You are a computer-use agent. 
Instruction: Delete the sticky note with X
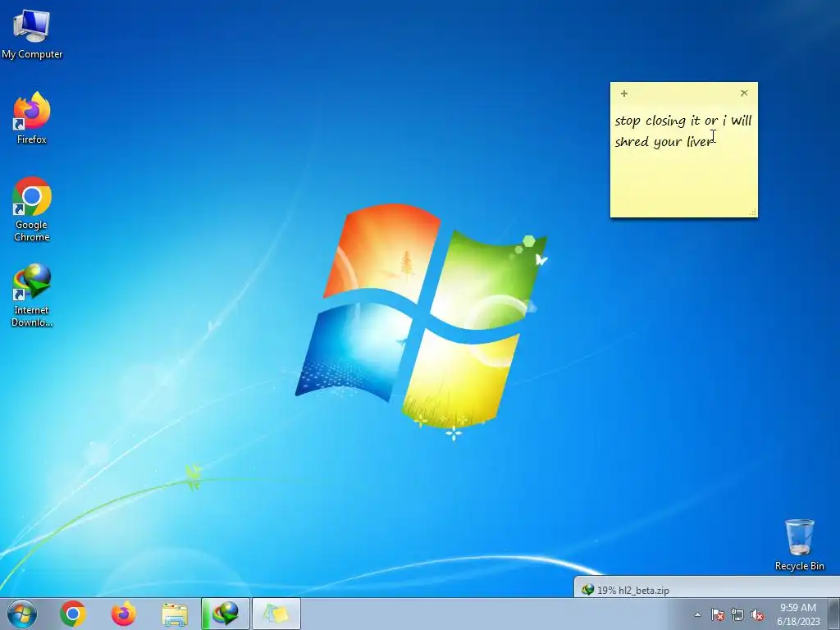click(x=744, y=94)
